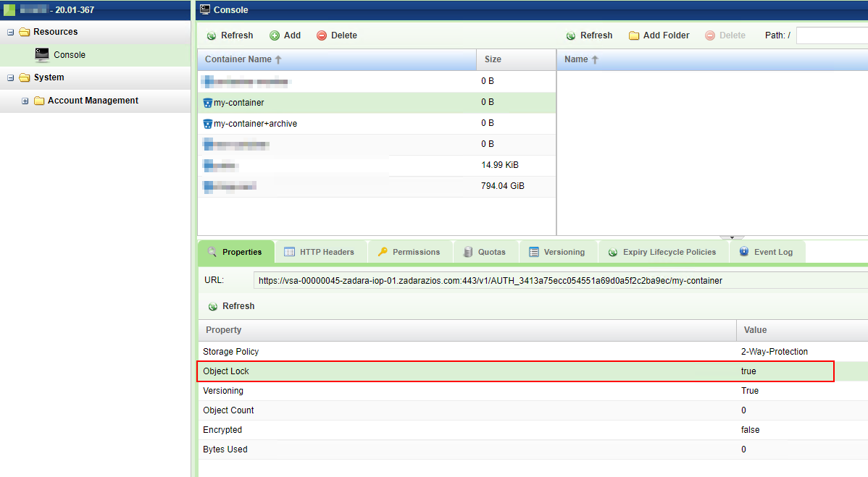Collapse the System tree node
Image resolution: width=868 pixels, height=477 pixels.
coord(10,78)
